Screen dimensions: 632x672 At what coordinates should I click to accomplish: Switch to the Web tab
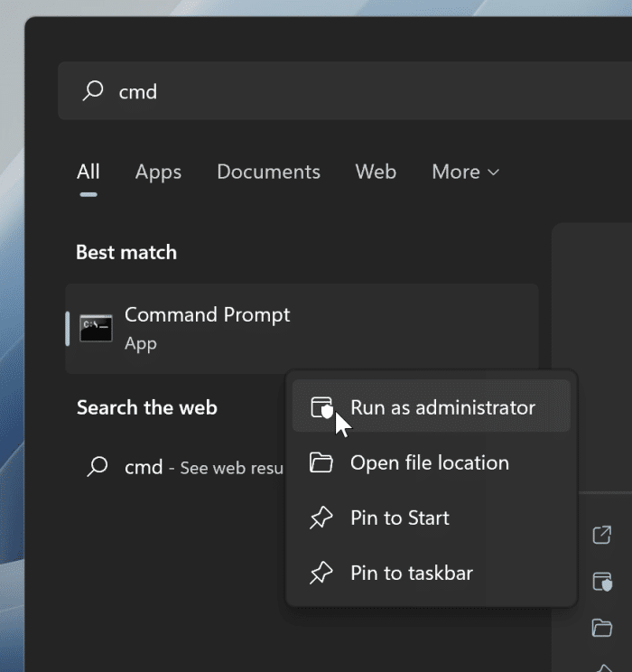376,172
